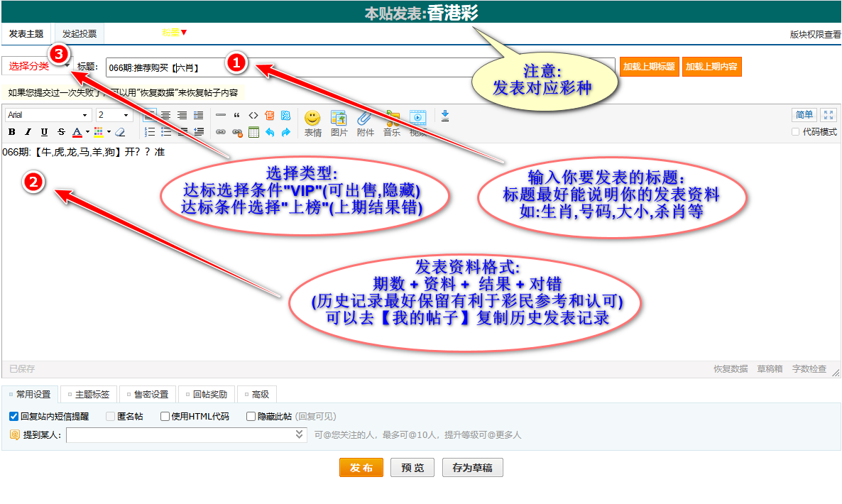Open the font size dropdown showing 2

click(x=114, y=115)
